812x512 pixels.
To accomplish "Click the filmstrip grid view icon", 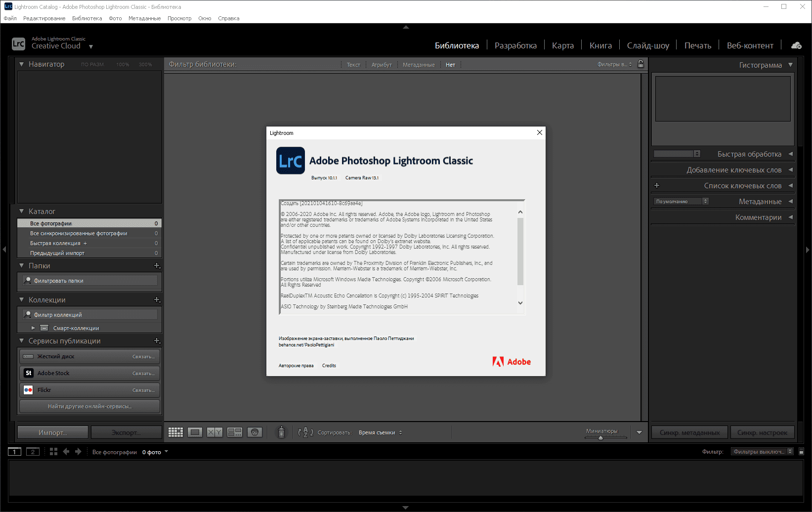I will 53,452.
